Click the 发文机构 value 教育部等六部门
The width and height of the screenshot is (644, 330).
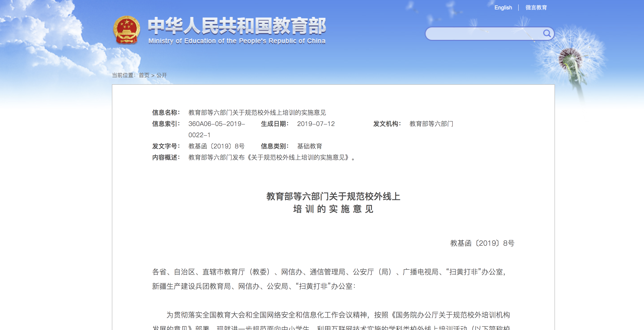pos(431,124)
